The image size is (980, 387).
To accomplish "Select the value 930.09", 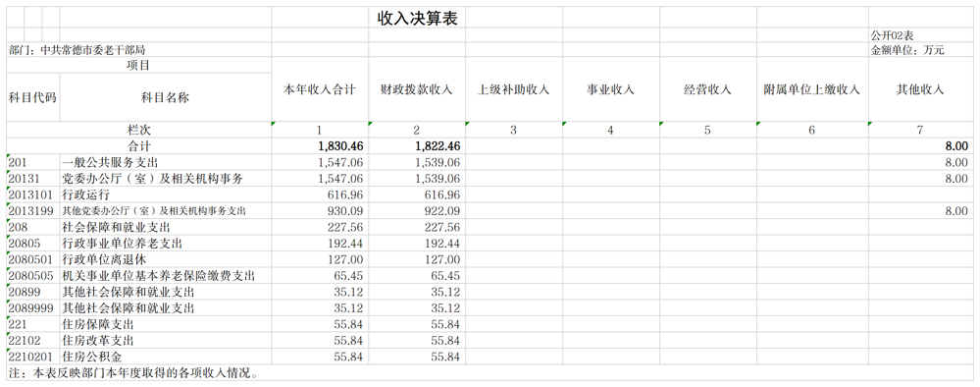I will 345,211.
